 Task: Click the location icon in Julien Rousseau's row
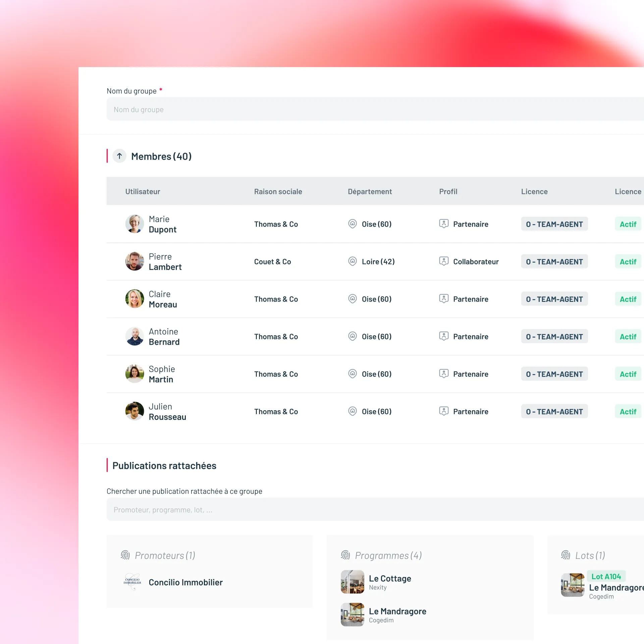click(x=353, y=411)
